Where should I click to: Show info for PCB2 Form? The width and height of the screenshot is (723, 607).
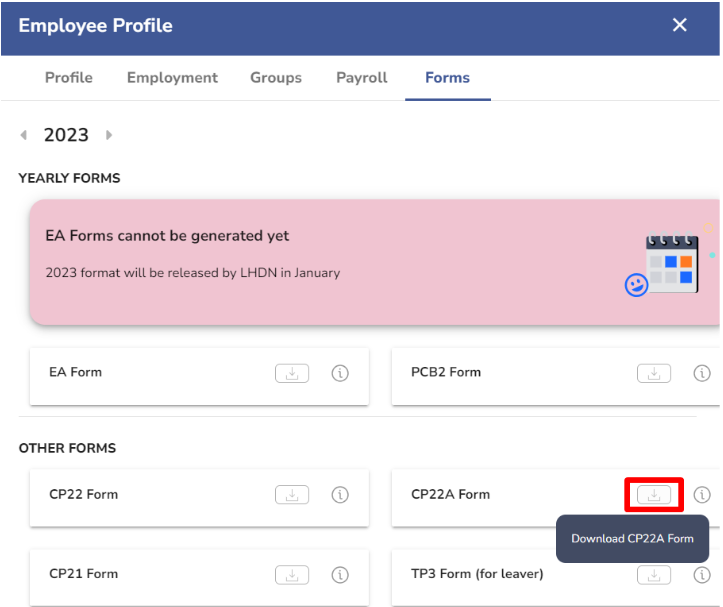[702, 373]
